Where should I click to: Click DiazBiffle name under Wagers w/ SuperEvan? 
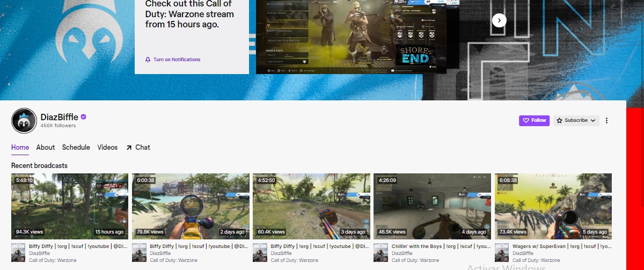pyautogui.click(x=523, y=253)
